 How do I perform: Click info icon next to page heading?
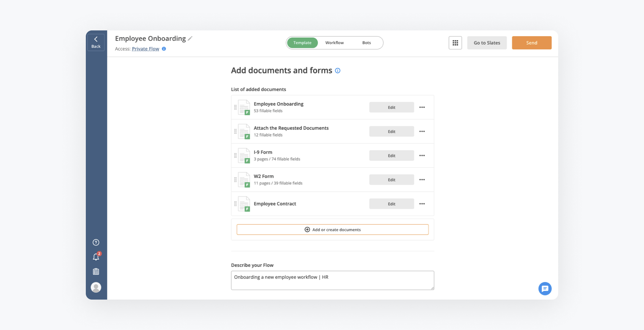(x=338, y=71)
